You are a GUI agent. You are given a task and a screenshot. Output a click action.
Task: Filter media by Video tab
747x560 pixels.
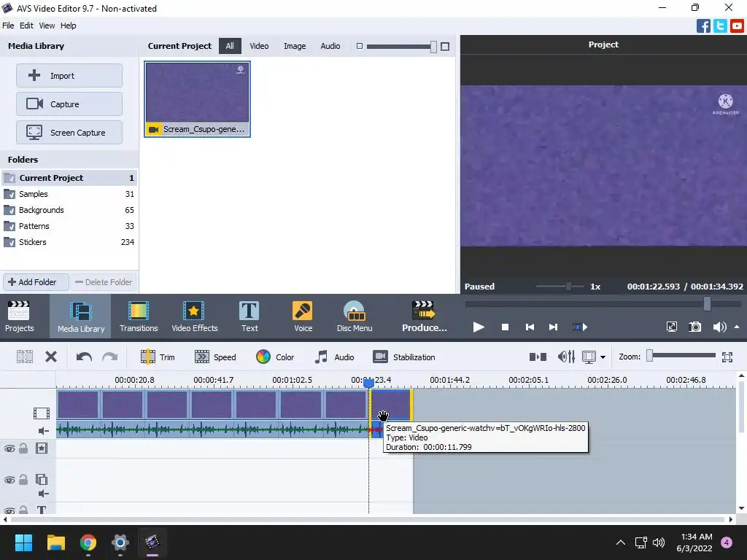(259, 46)
